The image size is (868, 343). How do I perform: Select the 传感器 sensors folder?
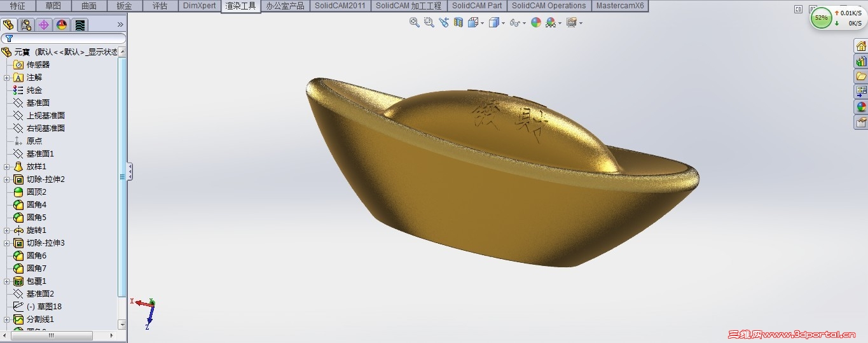pos(38,65)
